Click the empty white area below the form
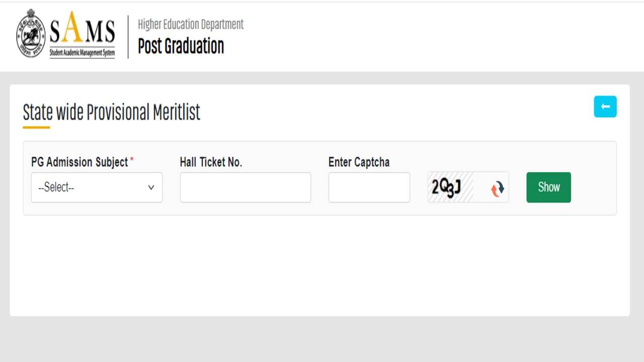The image size is (644, 362). tap(319, 266)
